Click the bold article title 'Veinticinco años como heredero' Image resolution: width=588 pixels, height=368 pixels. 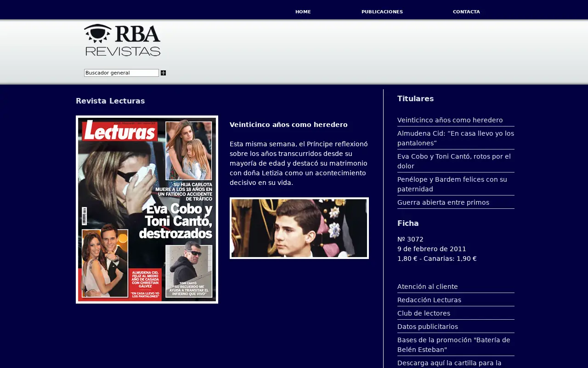pyautogui.click(x=288, y=125)
